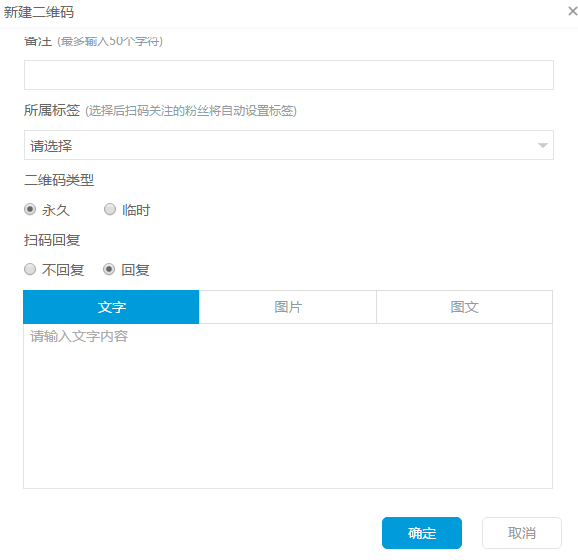Select the 永久 radio button

[x=30, y=209]
